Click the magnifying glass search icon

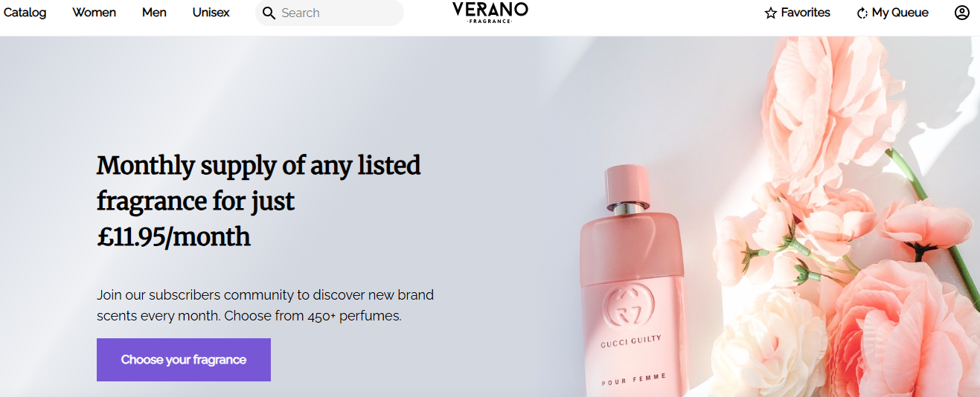pos(269,13)
